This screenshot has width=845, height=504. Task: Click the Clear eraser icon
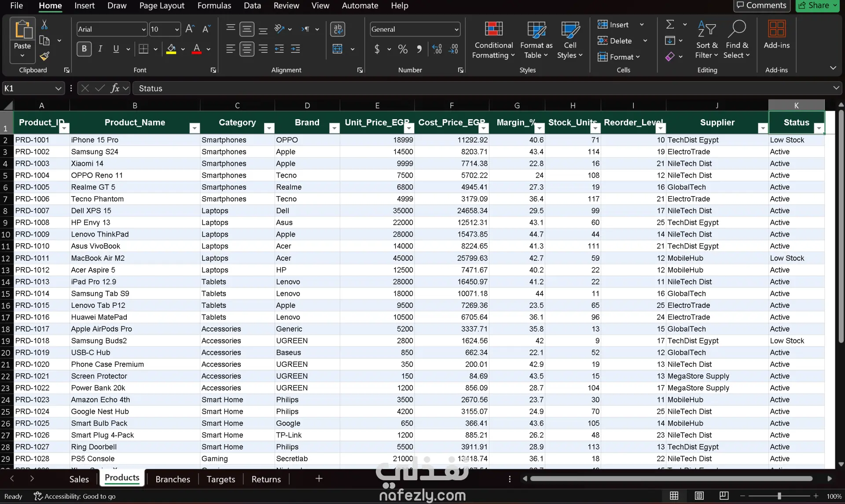click(670, 56)
